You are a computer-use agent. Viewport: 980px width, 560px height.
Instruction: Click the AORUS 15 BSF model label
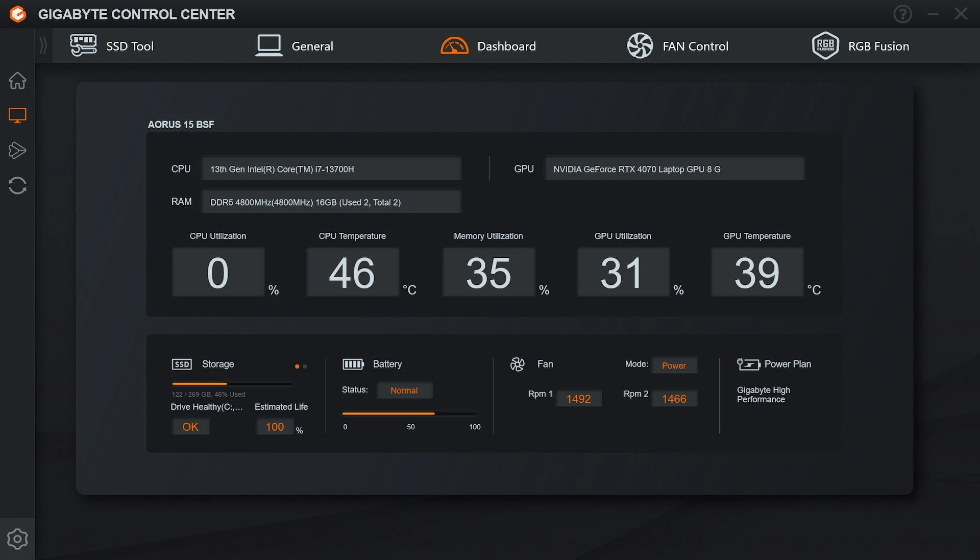pyautogui.click(x=181, y=124)
